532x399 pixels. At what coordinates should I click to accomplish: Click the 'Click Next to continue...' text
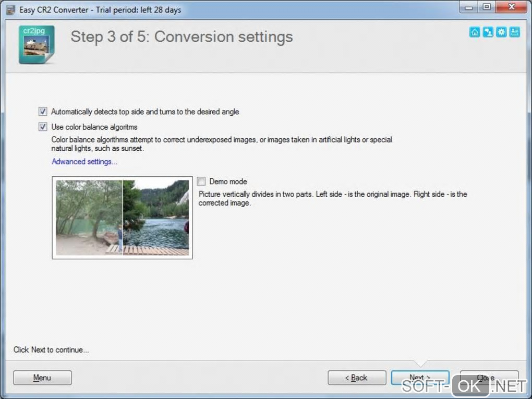coord(51,350)
